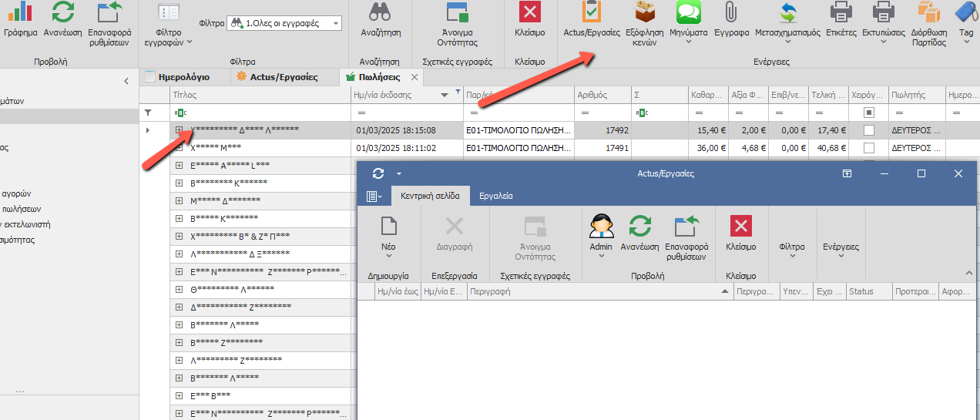Screen dimensions: 980x420
Task: Toggle the Χειρόγραφο filter row checkbox
Action: (869, 113)
